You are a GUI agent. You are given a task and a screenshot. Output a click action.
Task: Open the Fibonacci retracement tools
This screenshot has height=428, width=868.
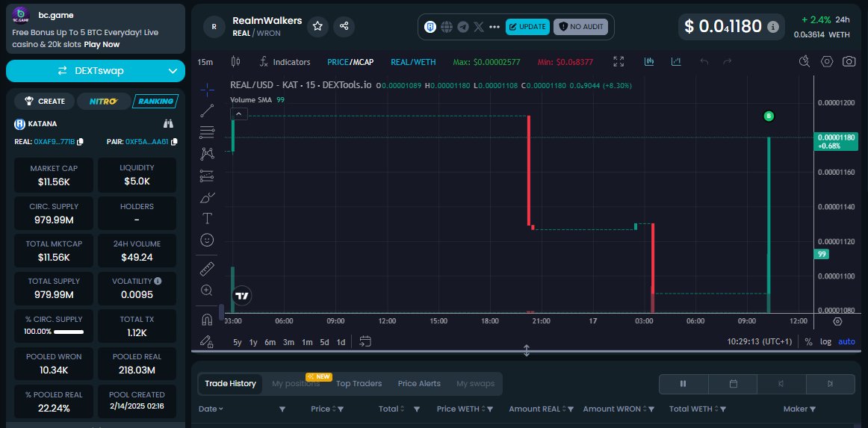(207, 132)
